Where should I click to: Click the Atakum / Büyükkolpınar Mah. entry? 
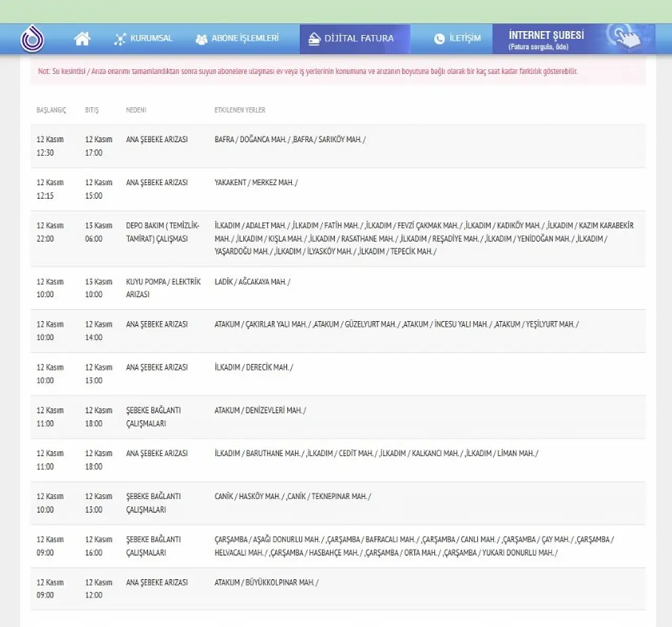coord(266,582)
